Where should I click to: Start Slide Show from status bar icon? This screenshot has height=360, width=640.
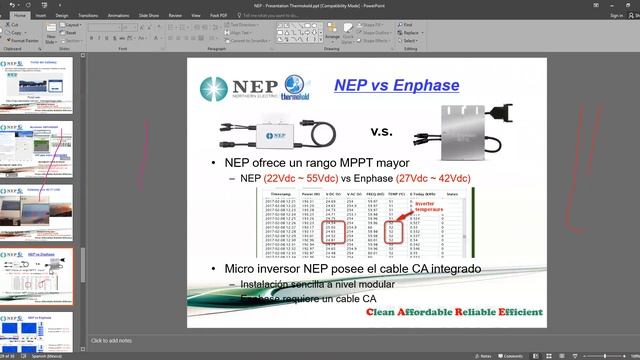[x=575, y=356]
